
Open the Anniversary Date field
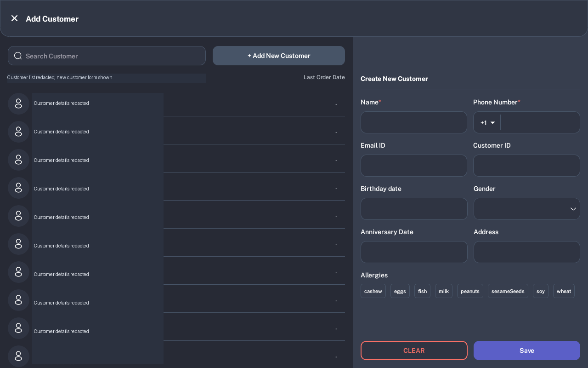(414, 252)
